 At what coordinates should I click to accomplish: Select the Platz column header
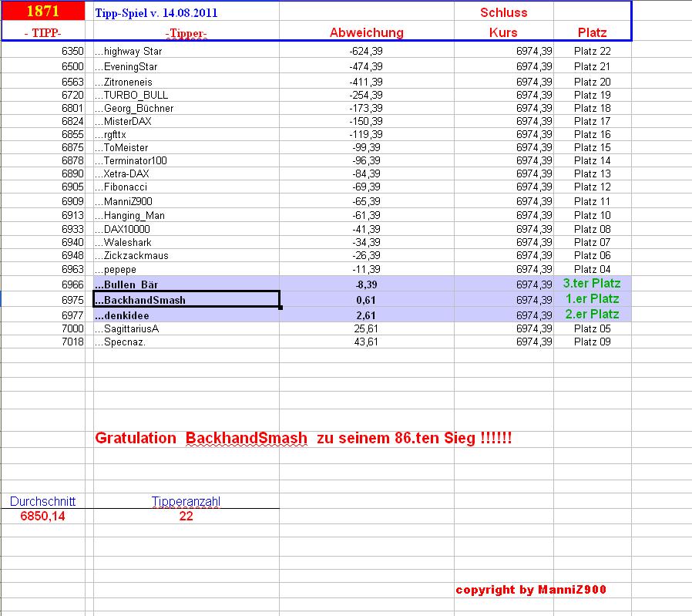pyautogui.click(x=593, y=32)
